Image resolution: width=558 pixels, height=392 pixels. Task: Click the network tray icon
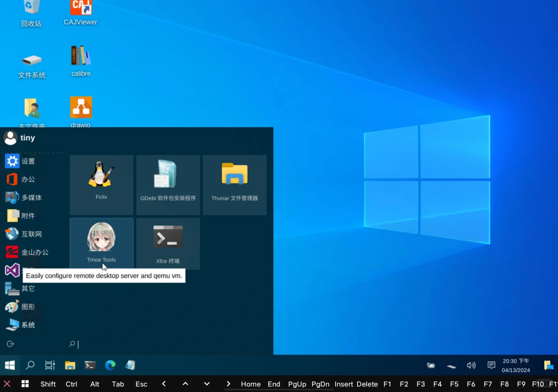451,366
